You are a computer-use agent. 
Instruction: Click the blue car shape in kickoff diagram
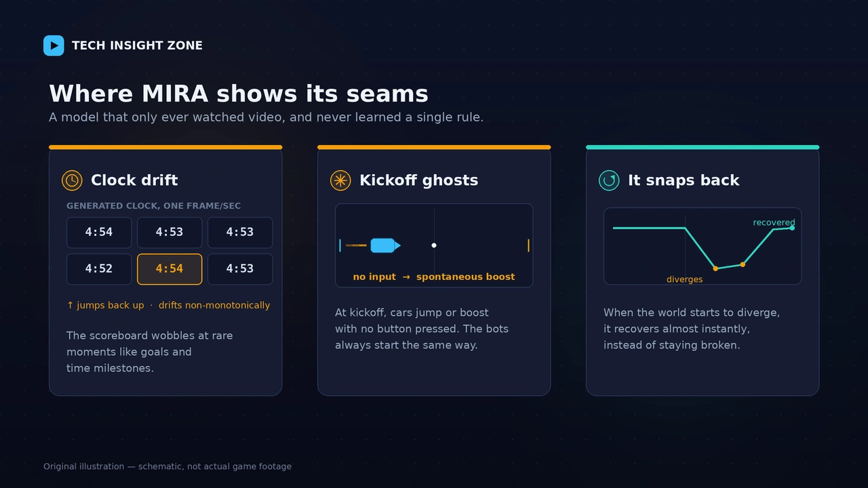[x=385, y=245]
